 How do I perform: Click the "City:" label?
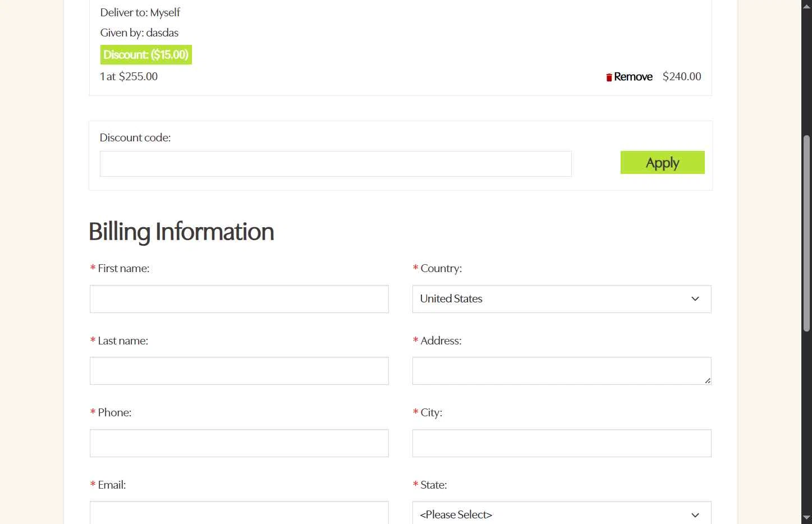[x=432, y=412]
